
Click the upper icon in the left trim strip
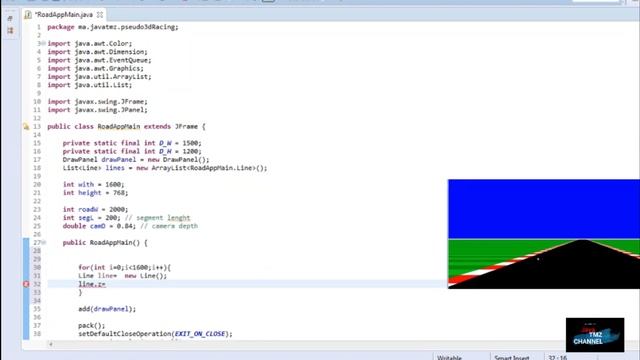click(x=10, y=18)
